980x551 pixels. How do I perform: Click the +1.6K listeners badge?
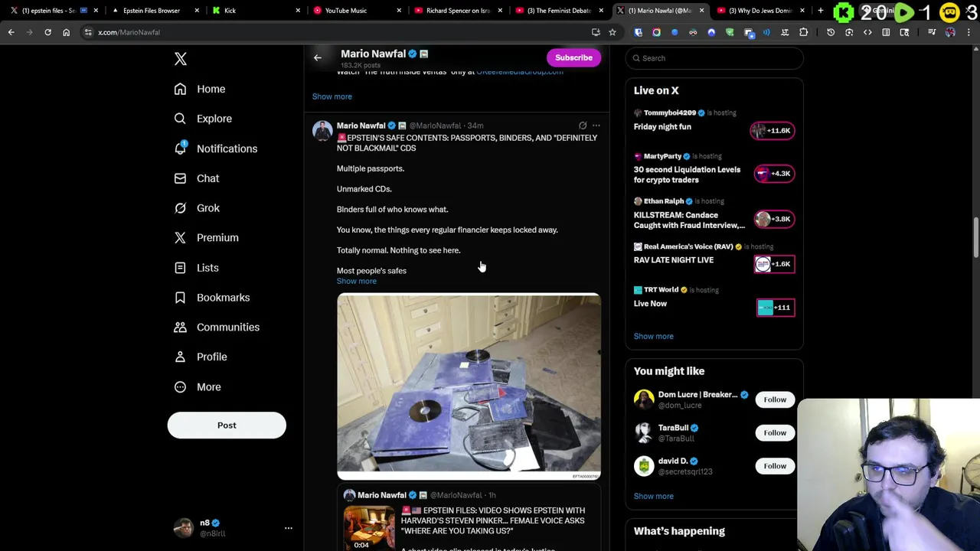773,264
